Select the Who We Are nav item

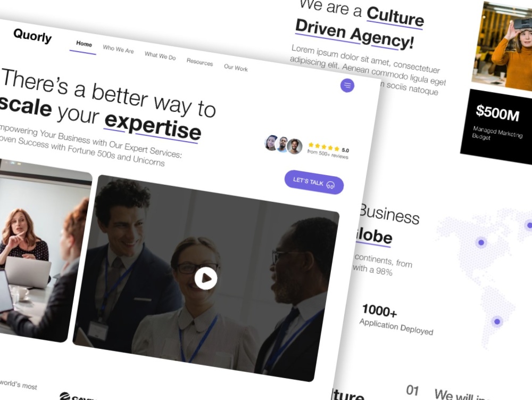[118, 50]
